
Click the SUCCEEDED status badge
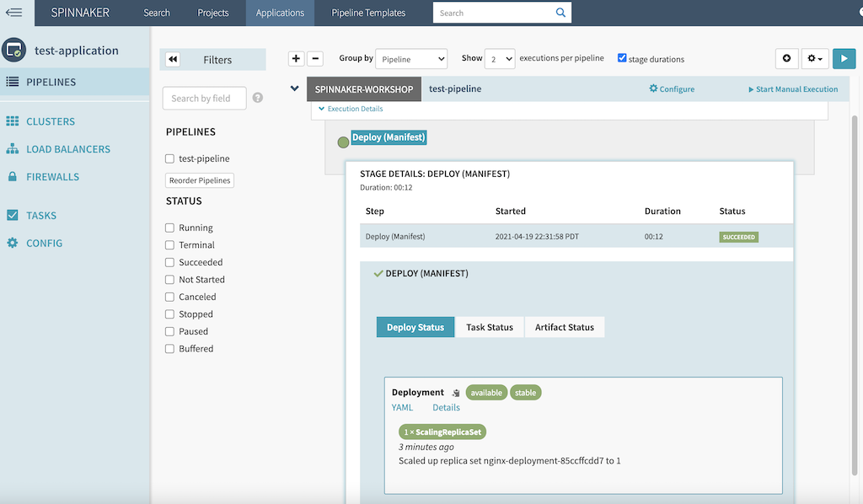click(x=738, y=237)
